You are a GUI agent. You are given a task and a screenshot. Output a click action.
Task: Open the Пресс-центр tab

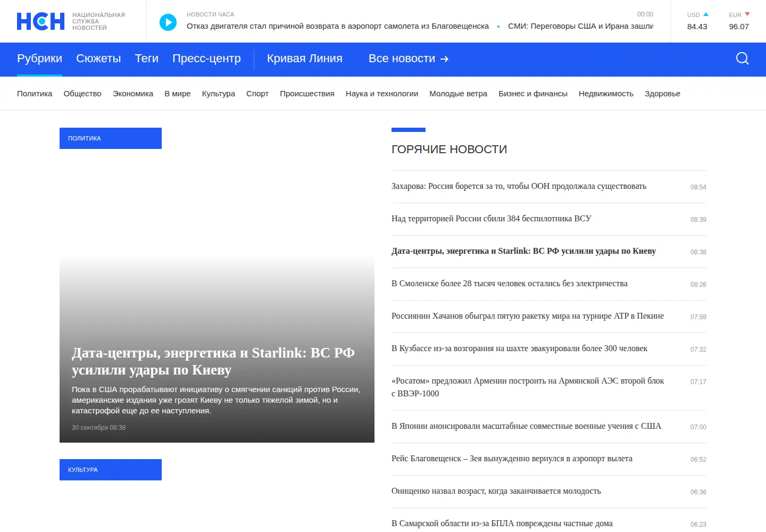pyautogui.click(x=206, y=59)
